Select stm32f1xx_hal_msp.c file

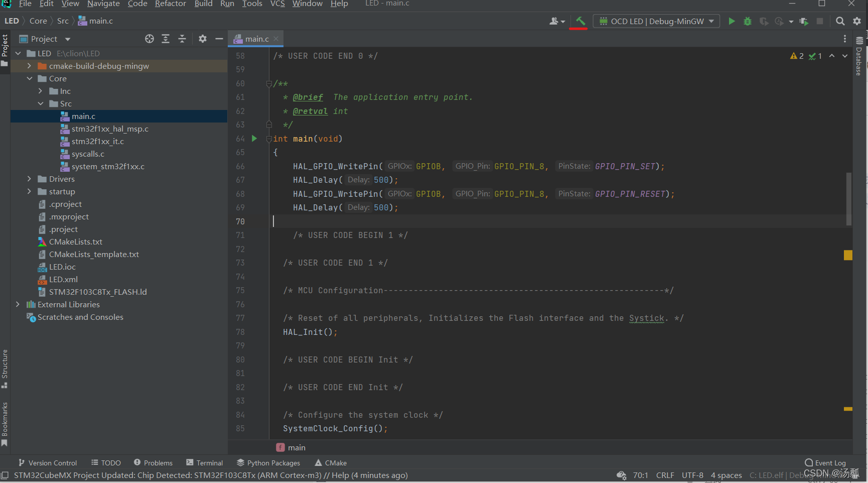pos(110,129)
